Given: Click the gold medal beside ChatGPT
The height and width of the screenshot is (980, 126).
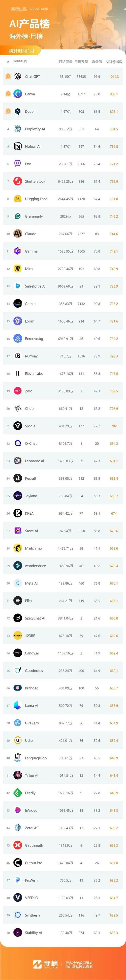Looking at the screenshot, I should (8, 76).
